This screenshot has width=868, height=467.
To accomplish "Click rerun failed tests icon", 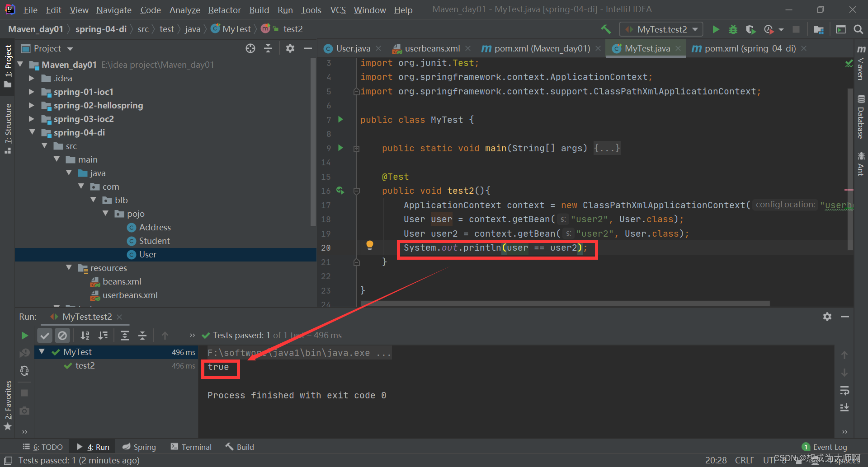I will [x=24, y=353].
